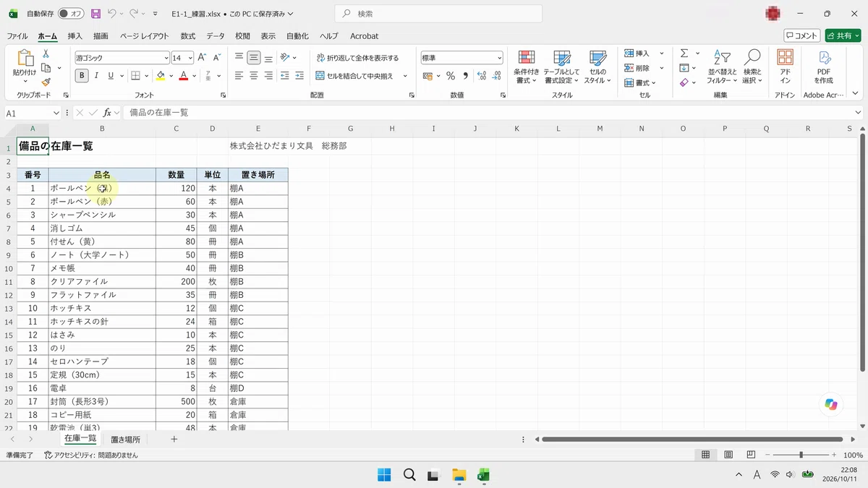Viewport: 868px width, 488px height.
Task: Select the Format Painter brush
Action: 46,82
